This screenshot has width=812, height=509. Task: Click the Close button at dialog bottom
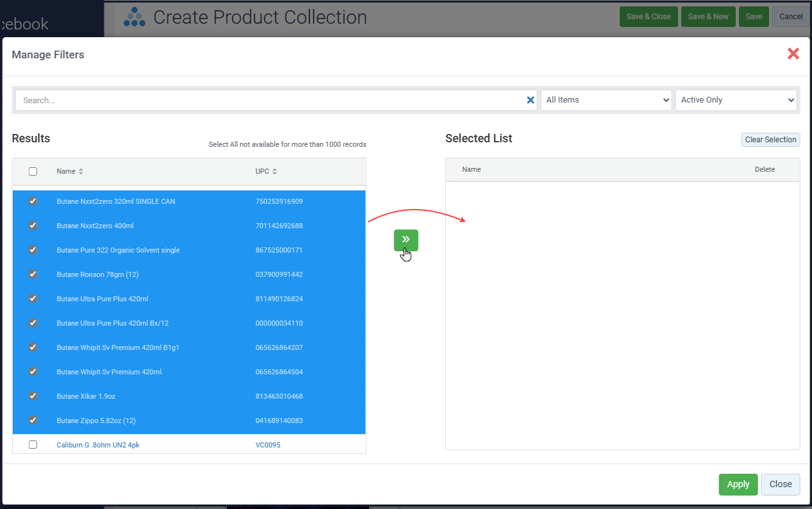tap(781, 485)
